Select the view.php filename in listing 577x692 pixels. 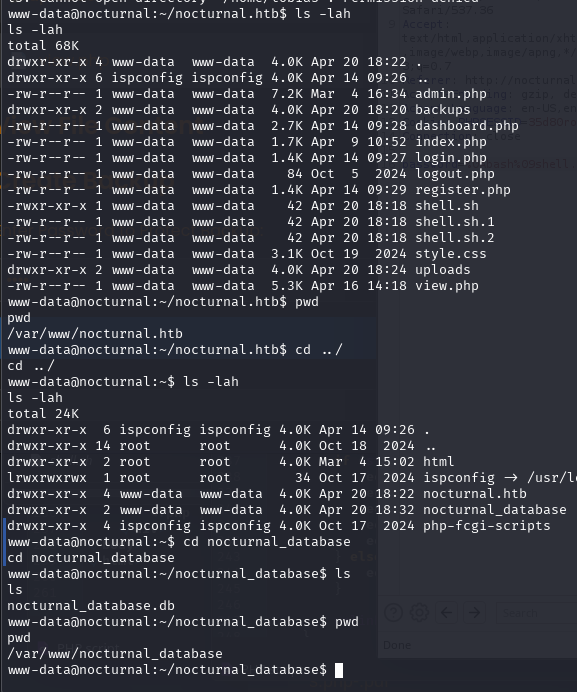point(446,286)
